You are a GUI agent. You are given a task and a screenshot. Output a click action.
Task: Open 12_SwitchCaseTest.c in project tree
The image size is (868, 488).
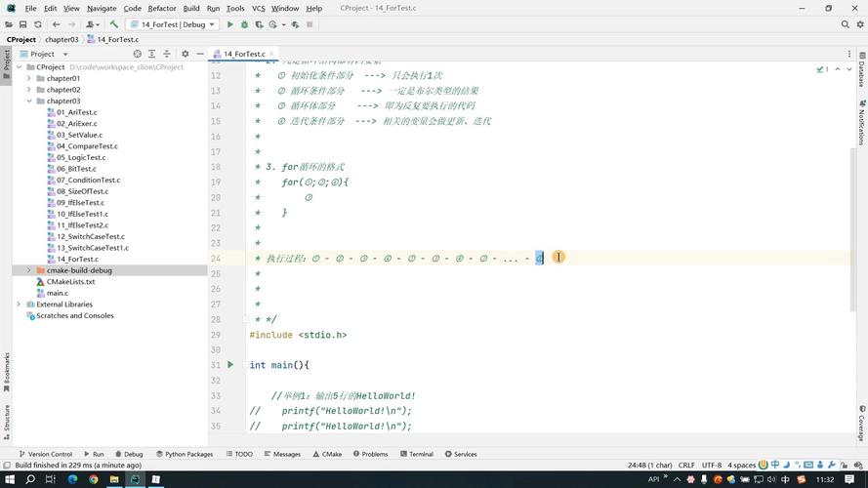90,236
